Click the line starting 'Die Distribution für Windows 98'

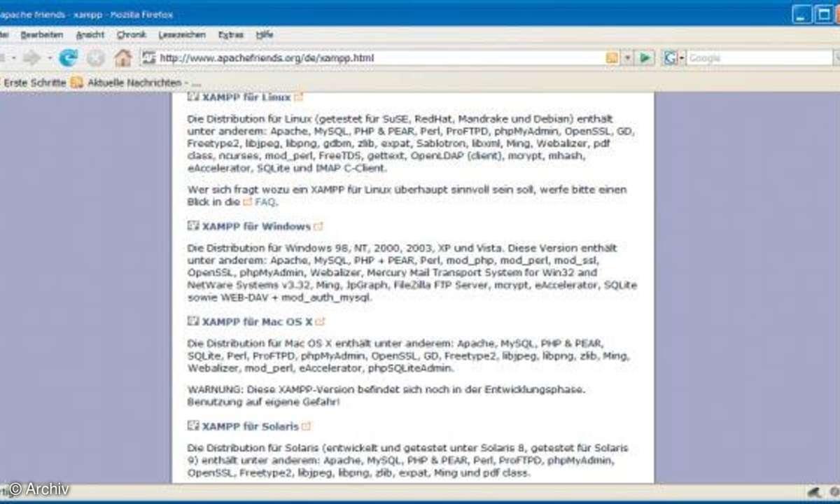tap(402, 248)
